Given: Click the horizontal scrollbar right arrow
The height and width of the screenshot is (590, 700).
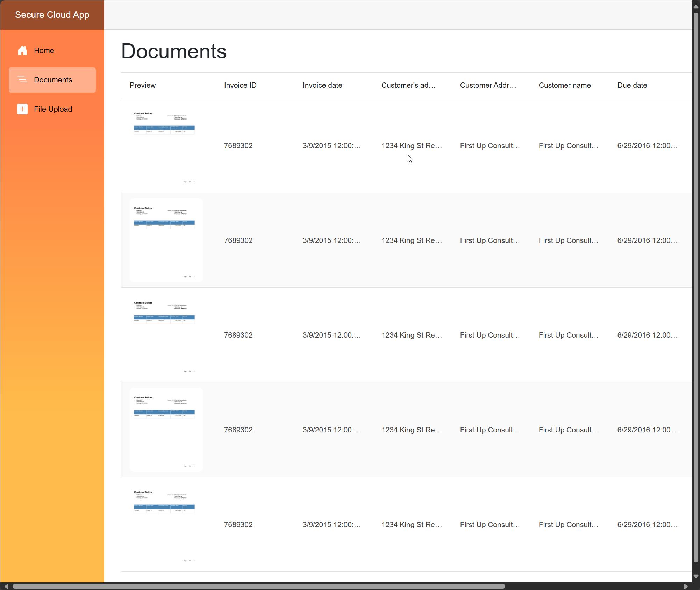Looking at the screenshot, I should [686, 586].
